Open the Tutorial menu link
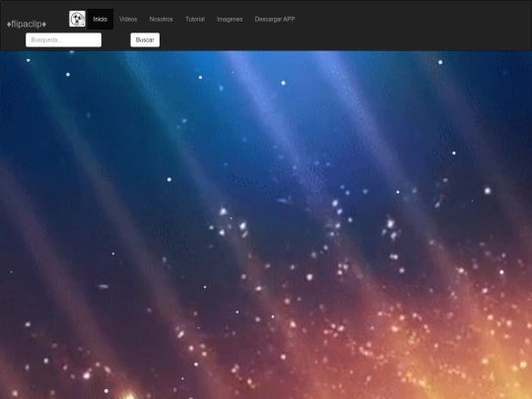532x399 pixels. 195,20
